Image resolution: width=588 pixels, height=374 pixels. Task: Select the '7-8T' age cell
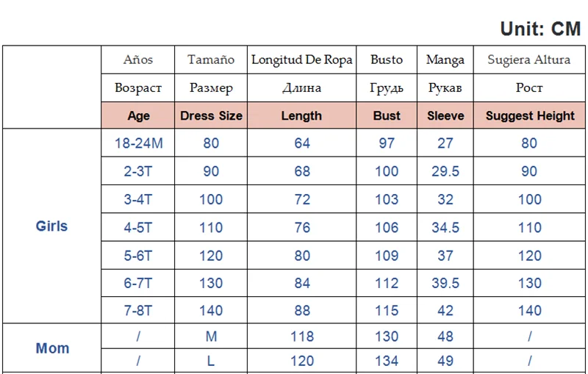point(138,311)
